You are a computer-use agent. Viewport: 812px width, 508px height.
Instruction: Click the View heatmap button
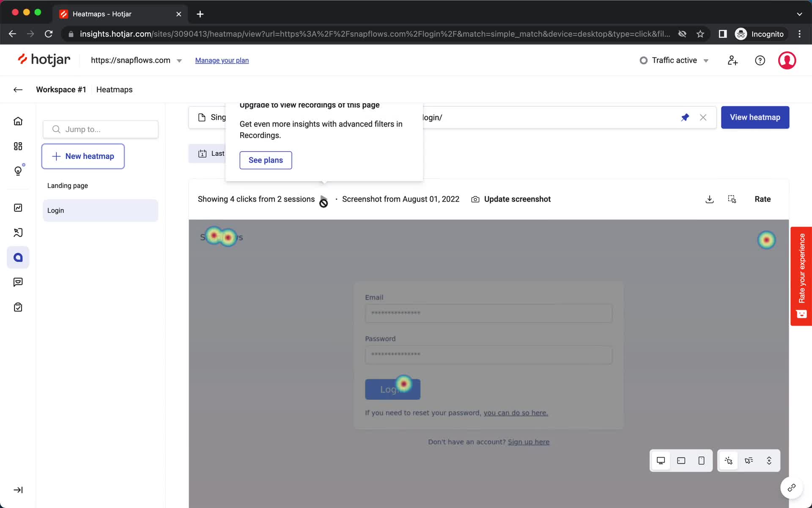[755, 117]
